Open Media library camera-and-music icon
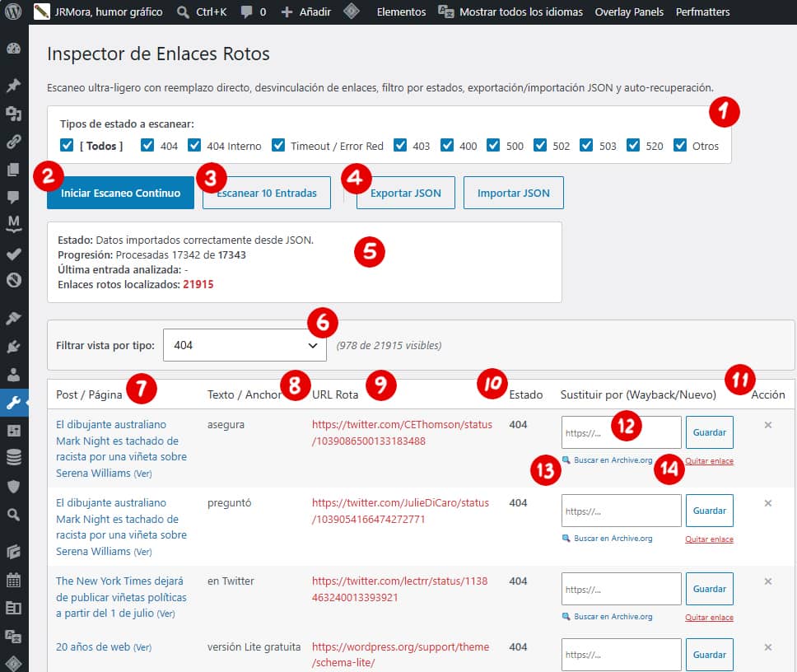The width and height of the screenshot is (797, 672). point(14,114)
